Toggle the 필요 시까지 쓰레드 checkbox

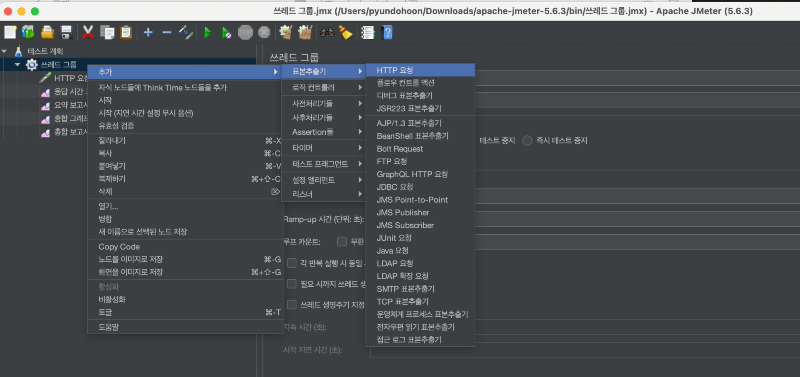292,284
